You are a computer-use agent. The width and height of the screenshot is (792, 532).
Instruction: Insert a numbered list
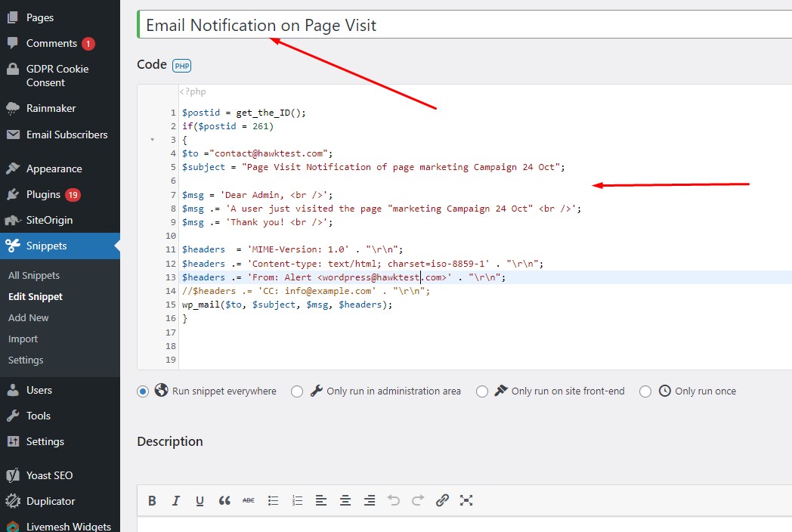coord(297,500)
